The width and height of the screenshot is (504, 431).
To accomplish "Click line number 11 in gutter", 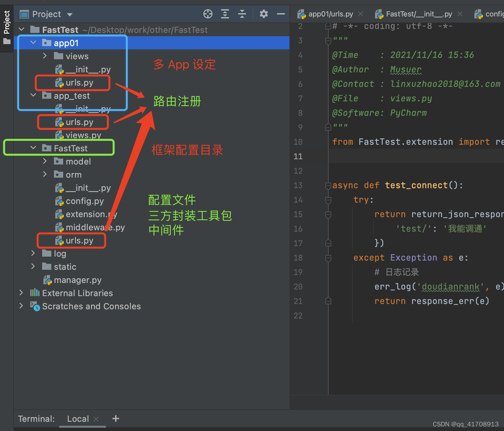I will pyautogui.click(x=298, y=156).
